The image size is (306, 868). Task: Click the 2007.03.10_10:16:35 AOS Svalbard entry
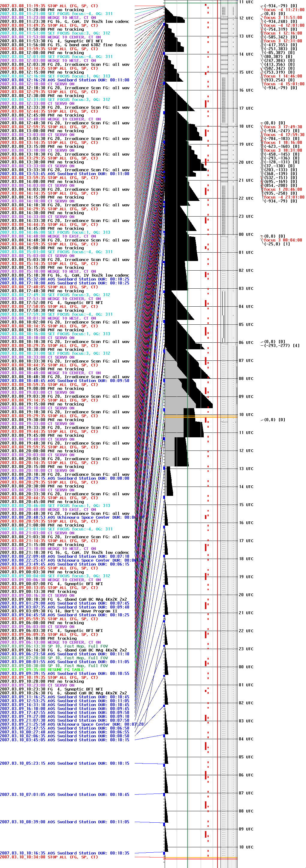pyautogui.click(x=64, y=853)
